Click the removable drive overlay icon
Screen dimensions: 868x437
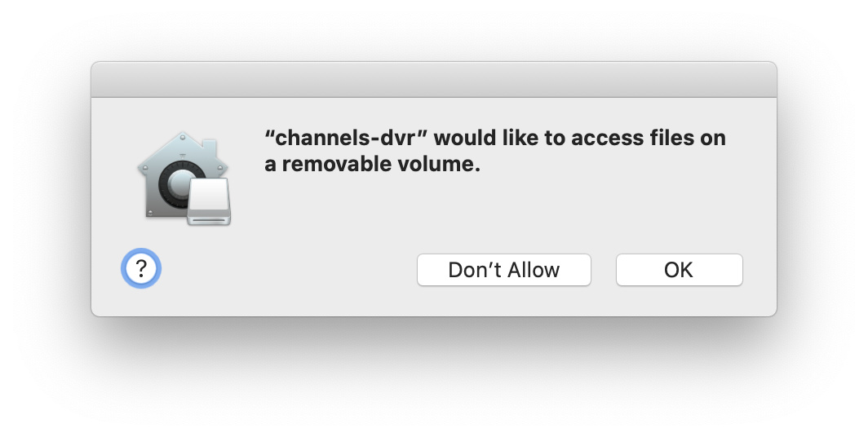[x=209, y=204]
